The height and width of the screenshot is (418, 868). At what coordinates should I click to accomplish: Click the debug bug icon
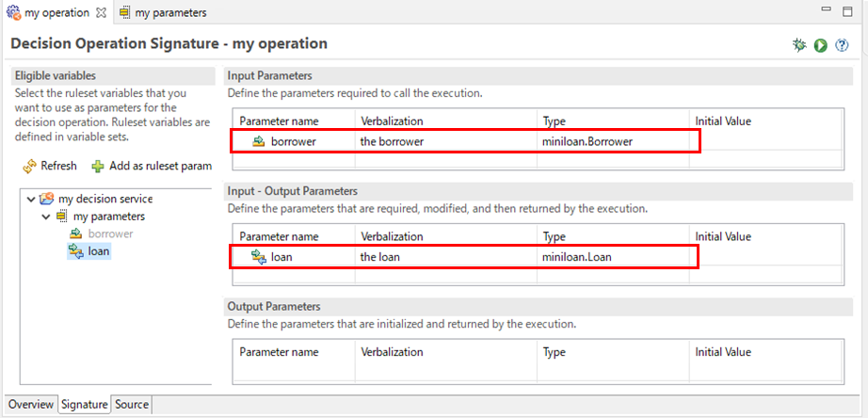pos(798,45)
